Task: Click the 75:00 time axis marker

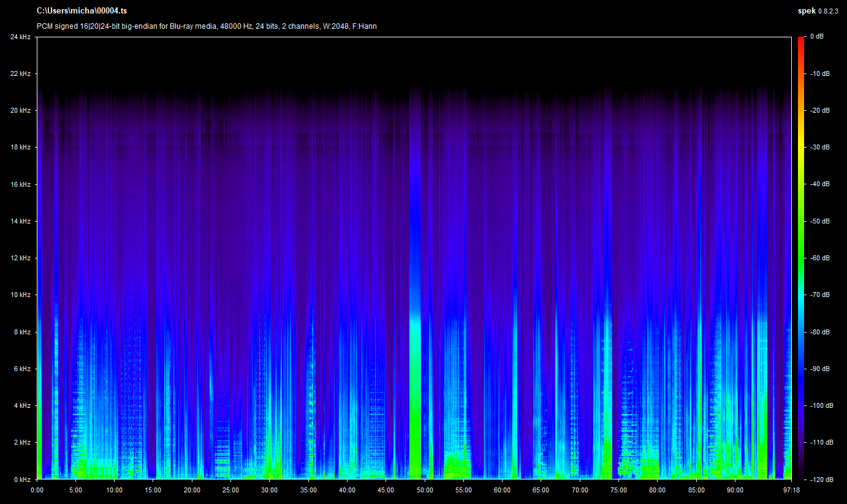Action: point(618,490)
